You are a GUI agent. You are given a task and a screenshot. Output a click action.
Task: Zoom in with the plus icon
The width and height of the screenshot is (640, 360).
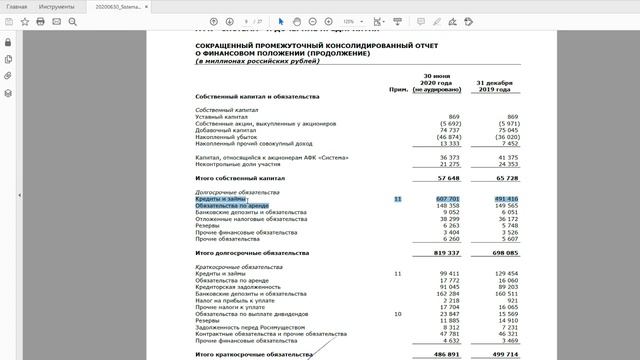[329, 22]
